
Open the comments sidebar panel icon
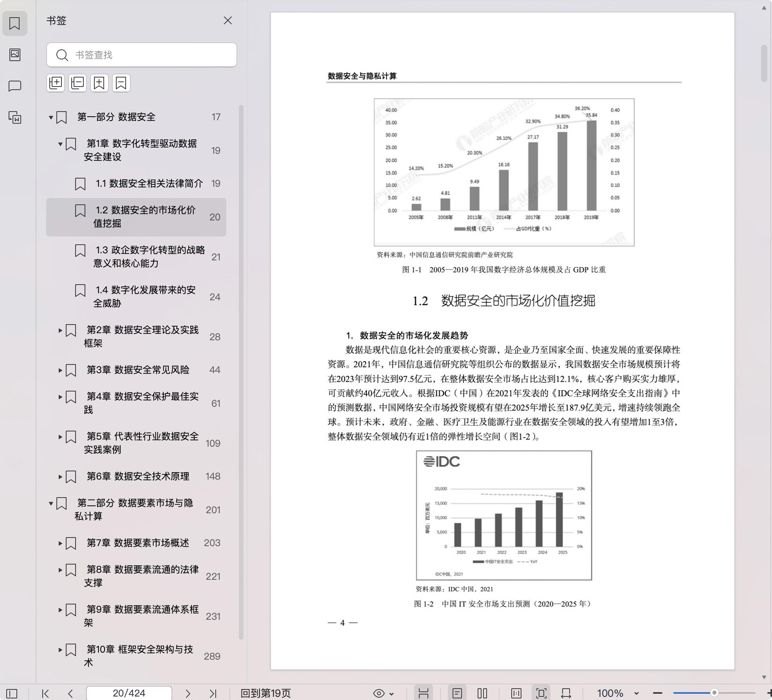click(x=15, y=86)
